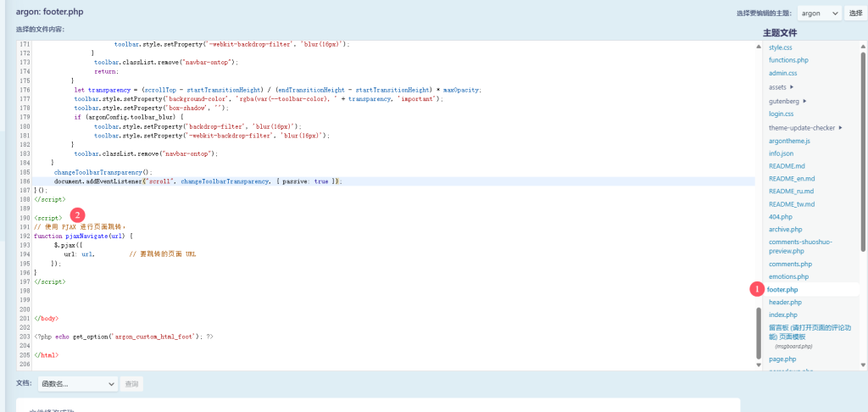The height and width of the screenshot is (412, 868).
Task: Click line 176 let transparency code
Action: point(278,90)
